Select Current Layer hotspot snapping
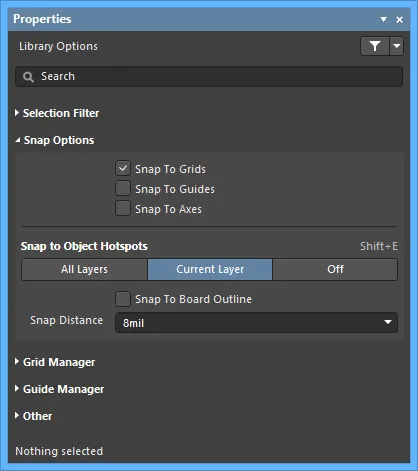Viewport: 418px width, 471px height. tap(210, 269)
